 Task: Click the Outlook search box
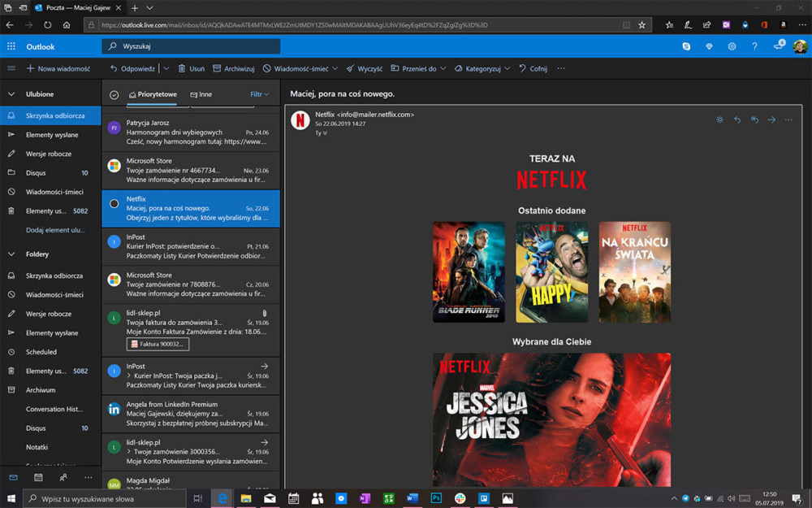191,46
